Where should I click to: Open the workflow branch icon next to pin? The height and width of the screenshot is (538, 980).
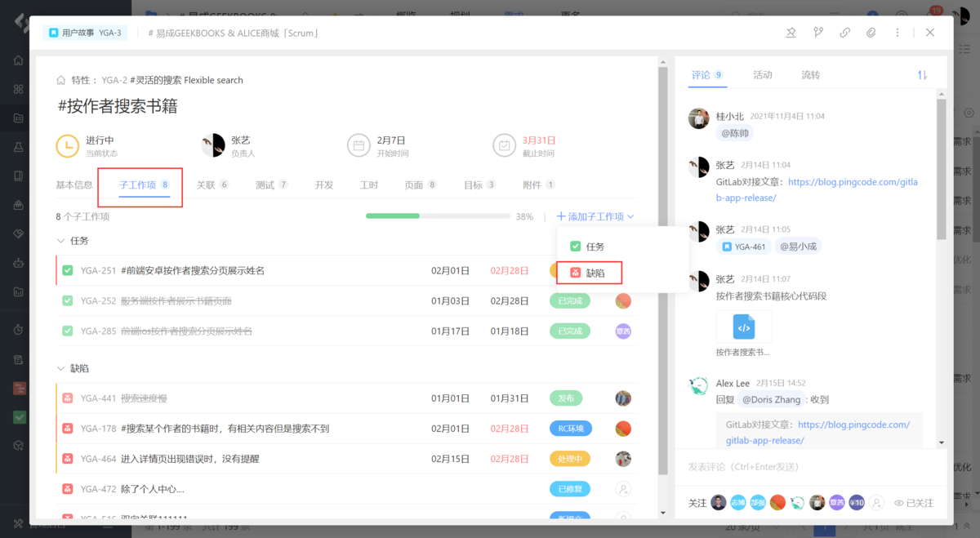click(817, 33)
